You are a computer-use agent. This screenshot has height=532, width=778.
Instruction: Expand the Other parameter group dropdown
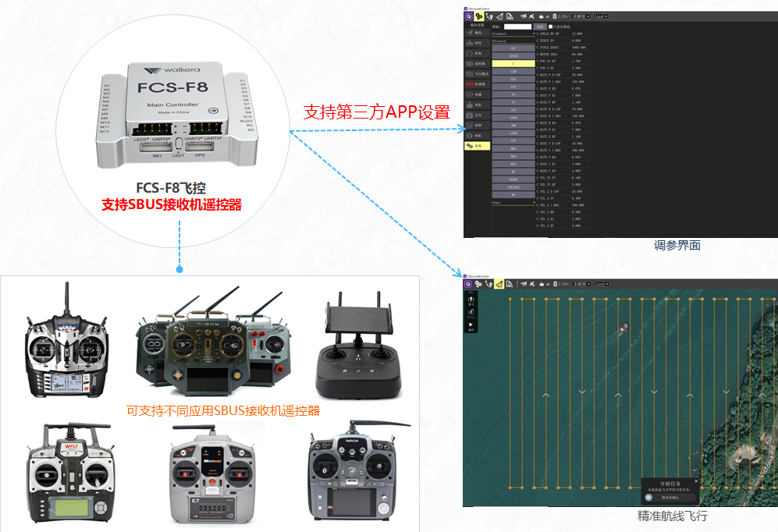coord(513,203)
